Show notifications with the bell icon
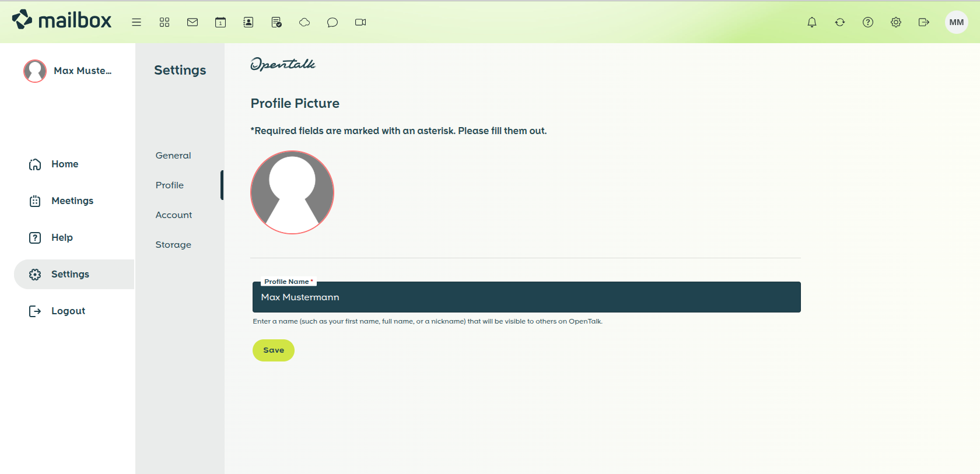This screenshot has width=980, height=474. 812,22
